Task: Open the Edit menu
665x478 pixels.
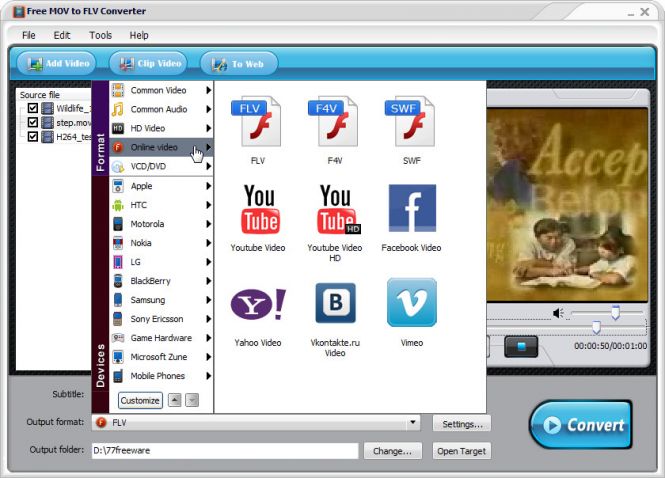Action: 62,35
